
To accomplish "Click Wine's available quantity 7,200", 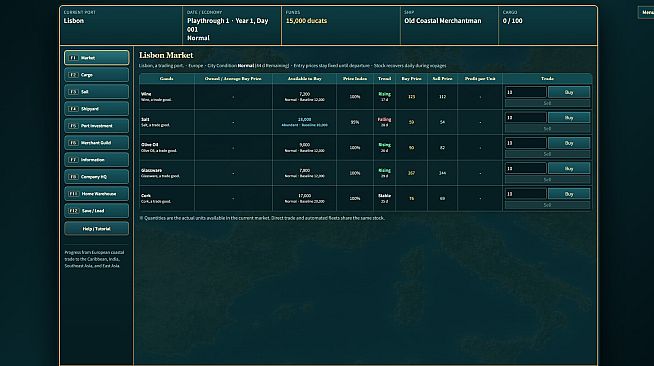I will (x=304, y=95).
